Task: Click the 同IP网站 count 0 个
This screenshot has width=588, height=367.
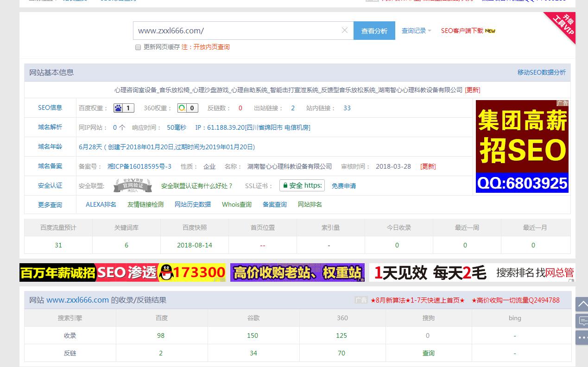Action: (119, 127)
